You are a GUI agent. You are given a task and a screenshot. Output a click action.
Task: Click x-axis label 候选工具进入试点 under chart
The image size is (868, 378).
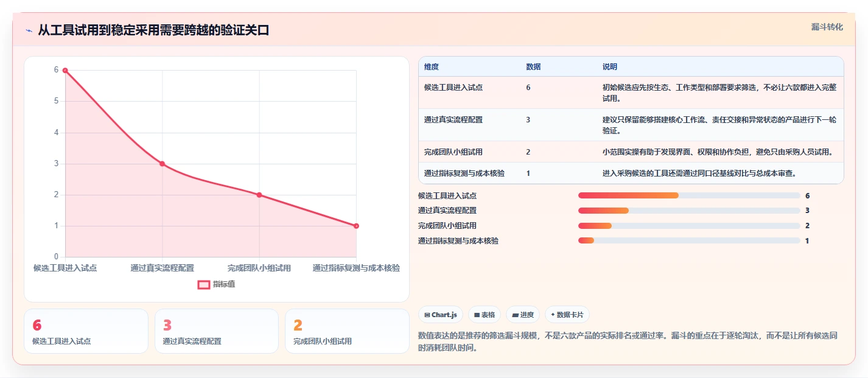65,268
